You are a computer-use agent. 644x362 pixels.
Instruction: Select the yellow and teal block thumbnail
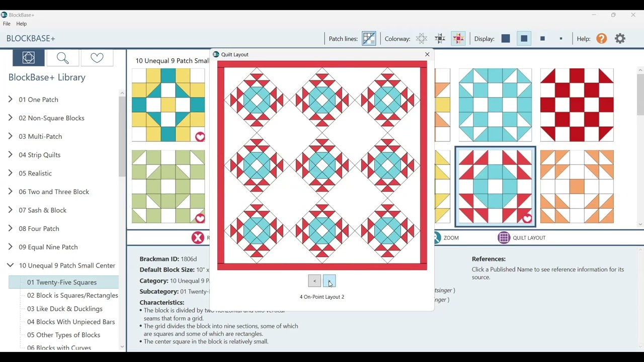pos(168,105)
